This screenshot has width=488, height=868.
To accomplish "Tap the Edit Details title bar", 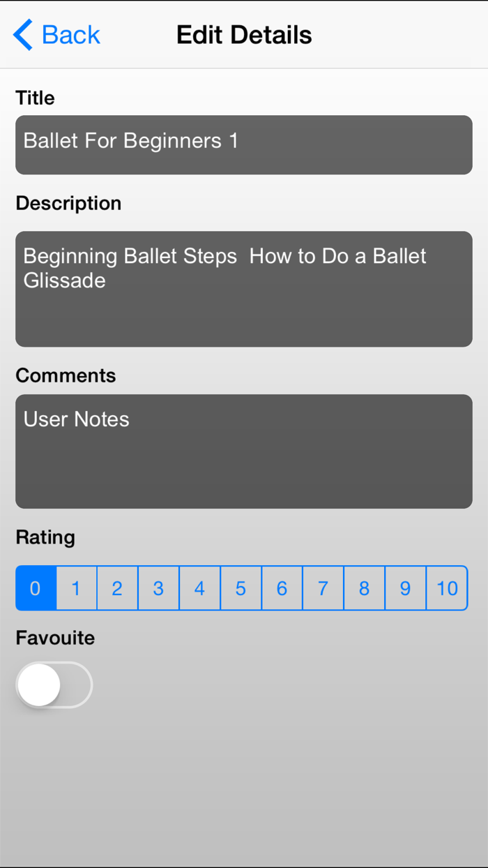I will [243, 34].
